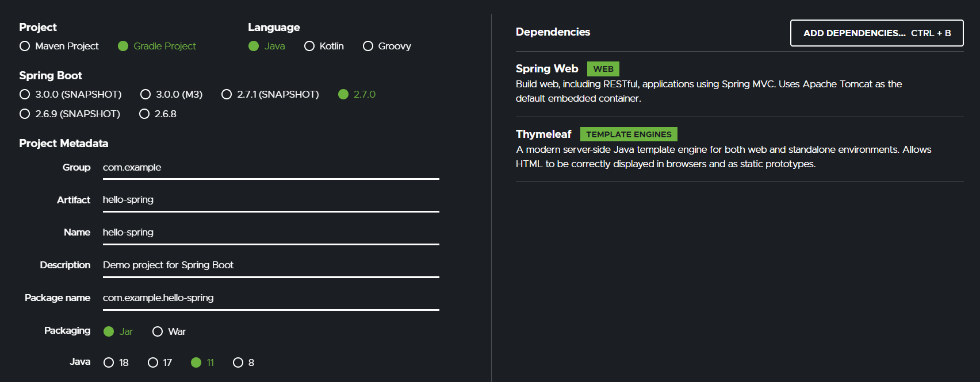Select Spring Boot 3.0.0 (SNAPSHOT)

[x=25, y=94]
